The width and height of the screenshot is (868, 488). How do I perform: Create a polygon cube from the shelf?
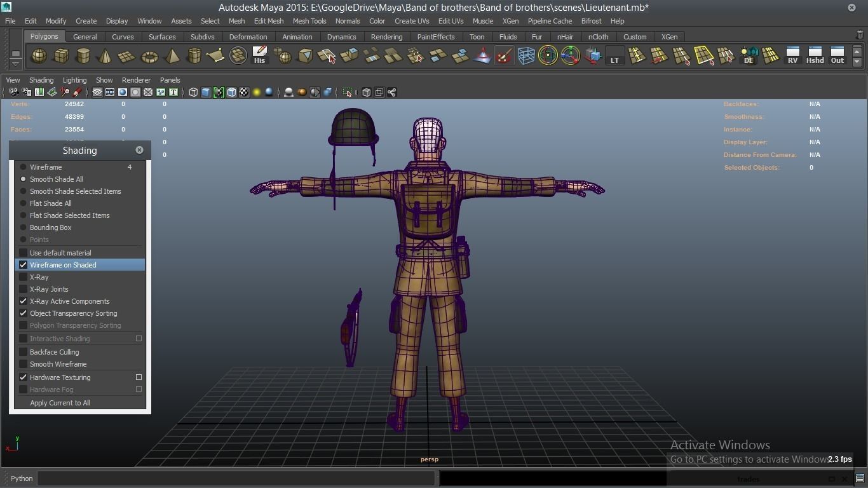pyautogui.click(x=61, y=56)
